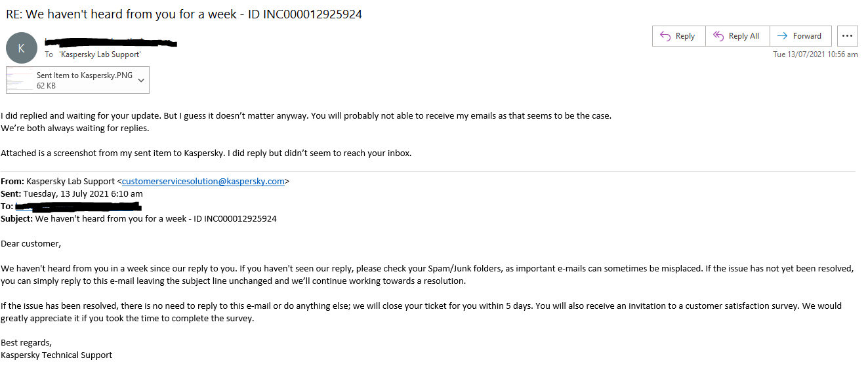The width and height of the screenshot is (868, 377).
Task: Click the customerservicesolution@kaspersky.com email link
Action: tap(203, 182)
